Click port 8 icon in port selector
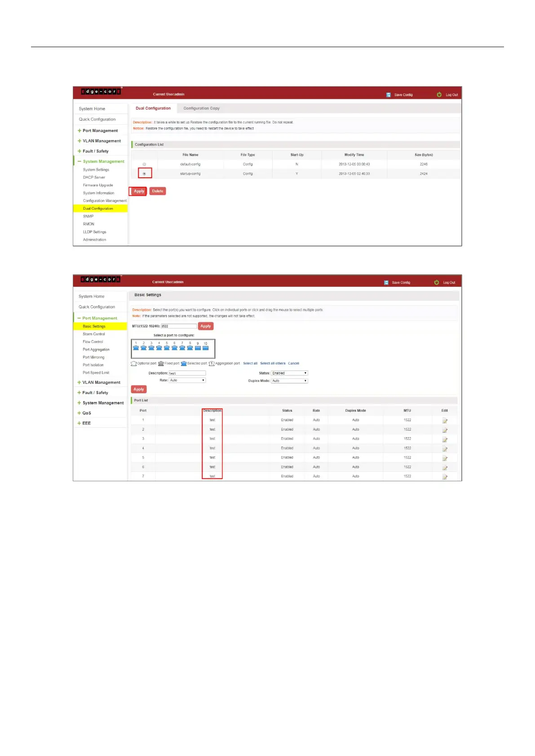The height and width of the screenshot is (756, 535). coord(190,347)
